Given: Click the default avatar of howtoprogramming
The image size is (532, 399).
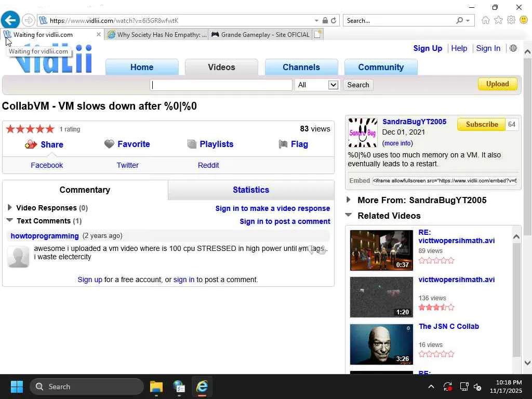Looking at the screenshot, I should click(x=18, y=257).
